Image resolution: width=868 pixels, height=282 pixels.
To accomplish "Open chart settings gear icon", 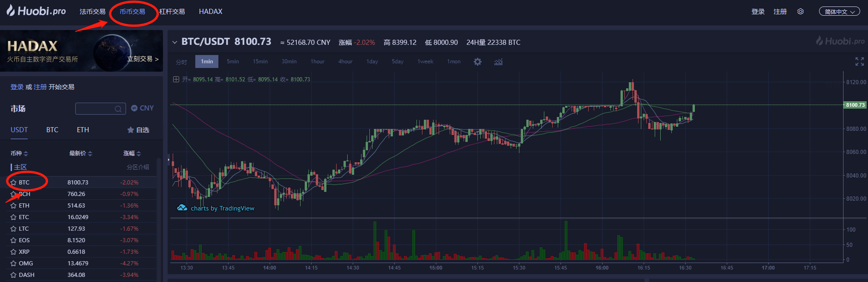I will (x=477, y=61).
